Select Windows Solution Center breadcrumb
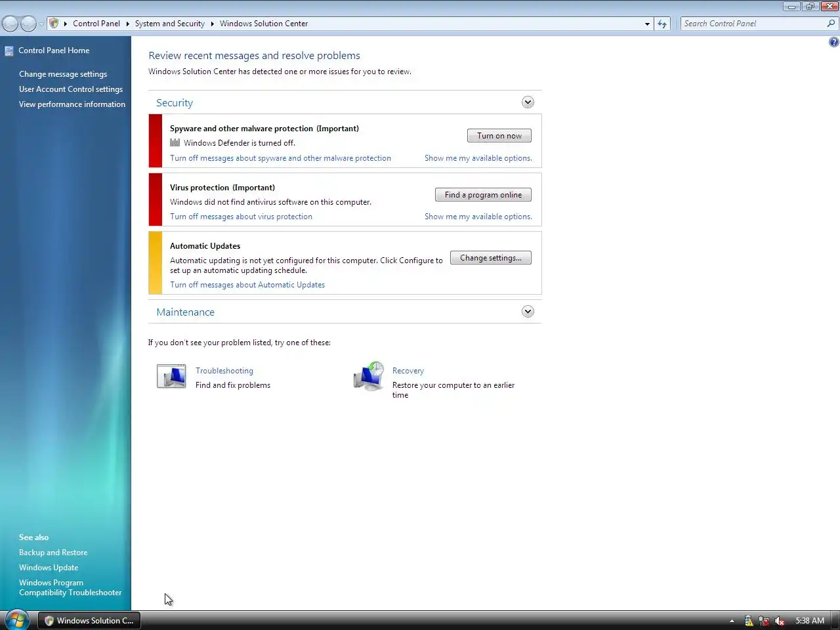This screenshot has height=630, width=840. [x=264, y=24]
